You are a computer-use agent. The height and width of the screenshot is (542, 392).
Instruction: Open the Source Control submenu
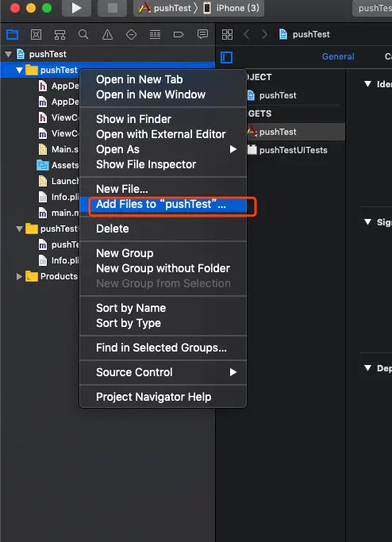pos(163,372)
